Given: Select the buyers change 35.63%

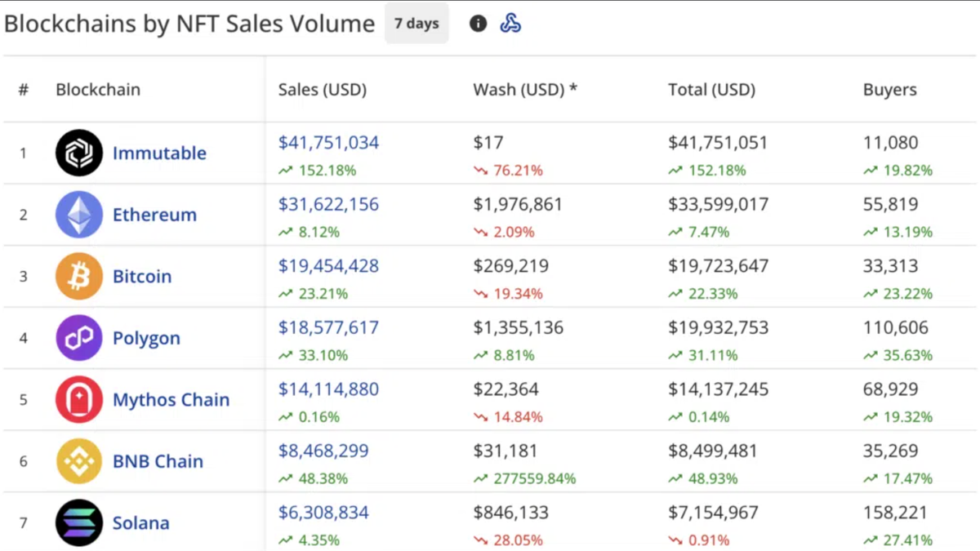Looking at the screenshot, I should click(x=906, y=355).
